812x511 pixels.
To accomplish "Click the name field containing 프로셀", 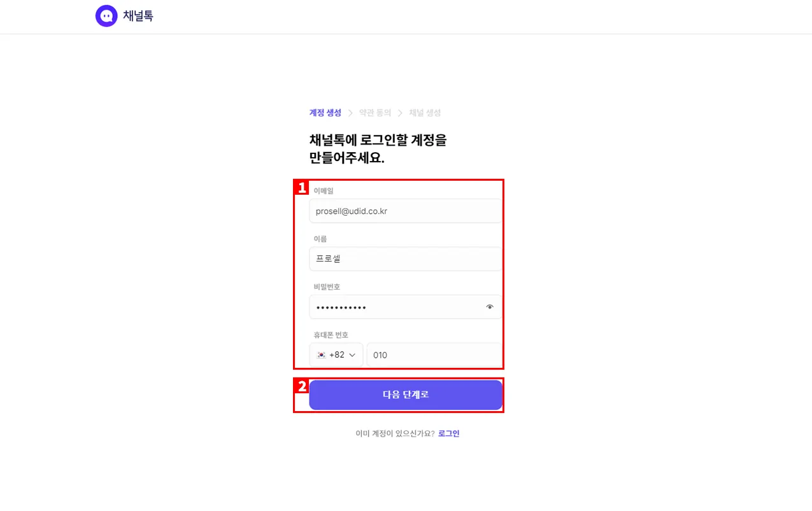I will click(x=405, y=259).
